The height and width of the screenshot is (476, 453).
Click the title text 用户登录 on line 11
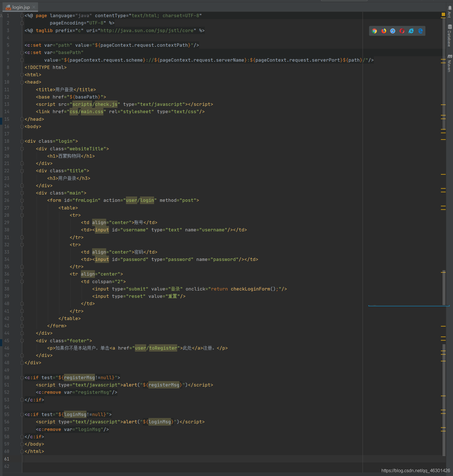click(x=65, y=90)
